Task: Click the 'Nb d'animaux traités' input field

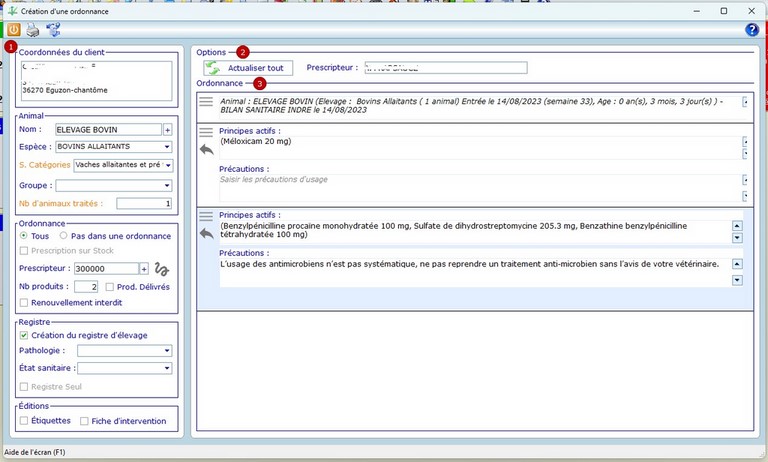Action: point(144,203)
